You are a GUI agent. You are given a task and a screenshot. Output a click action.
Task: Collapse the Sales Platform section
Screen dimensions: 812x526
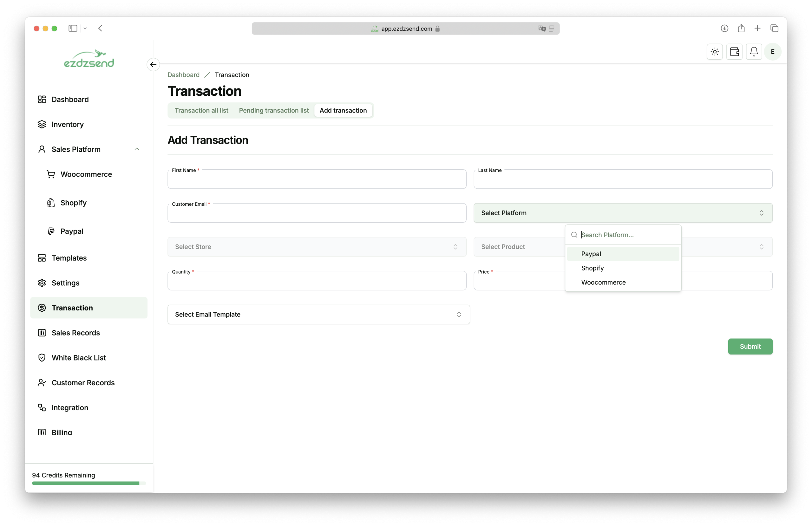pyautogui.click(x=136, y=149)
